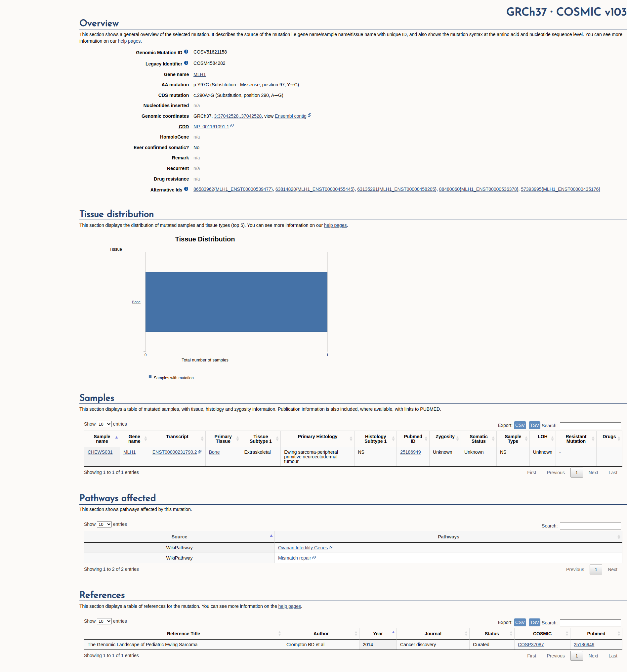Viewport: 627px width, 672px height.
Task: Open help pages link in Overview description
Action: click(x=129, y=41)
